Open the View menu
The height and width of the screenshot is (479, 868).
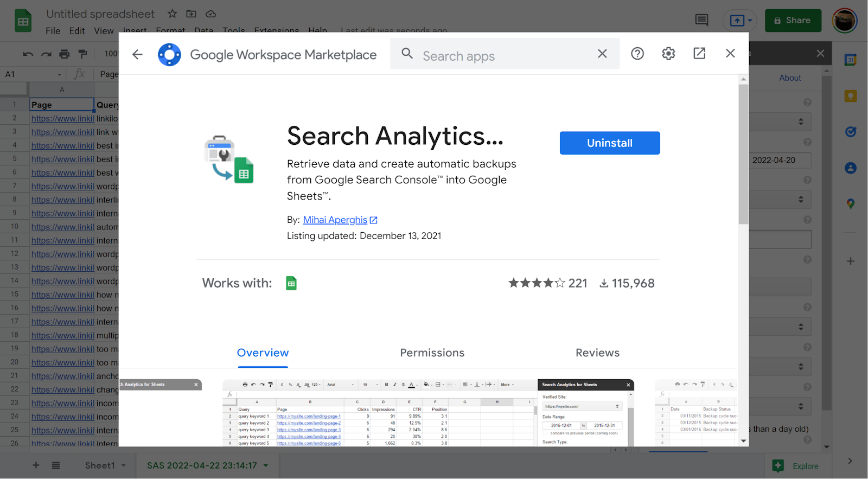[x=104, y=31]
